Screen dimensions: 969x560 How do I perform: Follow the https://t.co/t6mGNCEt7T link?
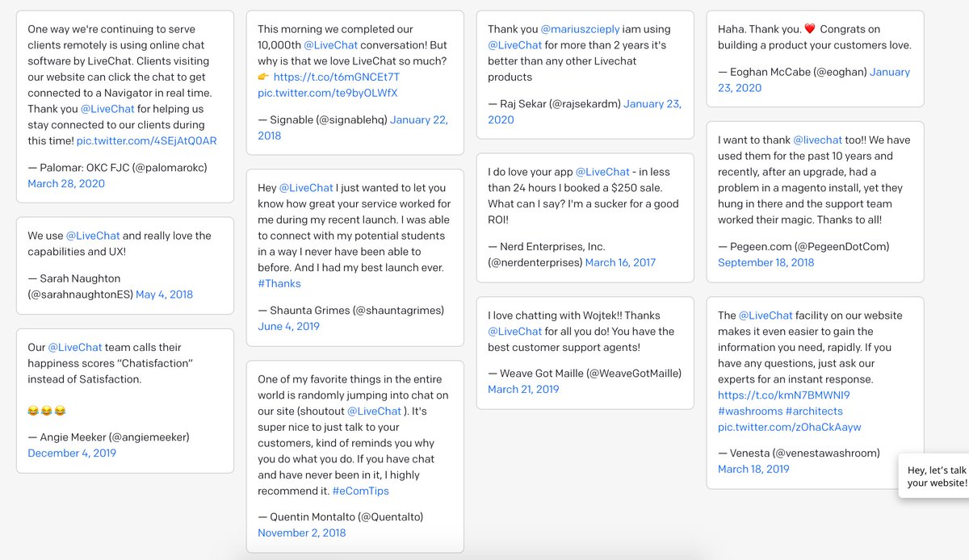337,77
